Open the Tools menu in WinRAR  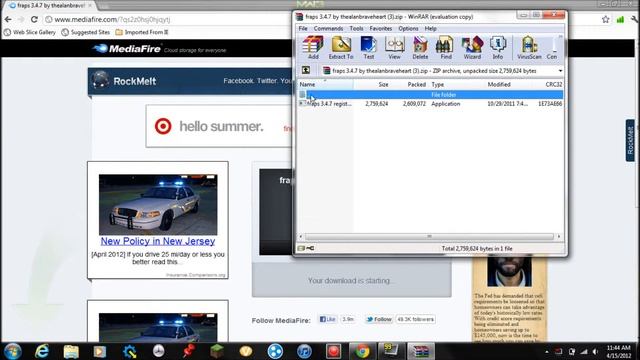pos(356,29)
